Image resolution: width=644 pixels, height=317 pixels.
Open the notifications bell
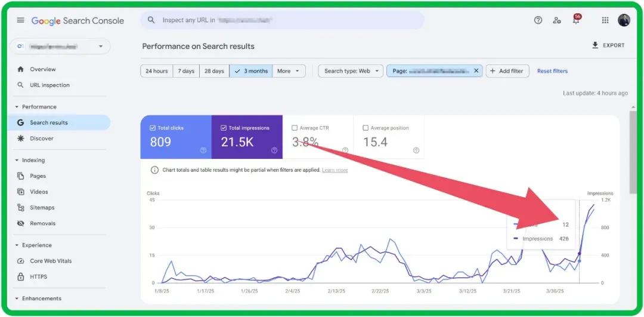[x=576, y=21]
